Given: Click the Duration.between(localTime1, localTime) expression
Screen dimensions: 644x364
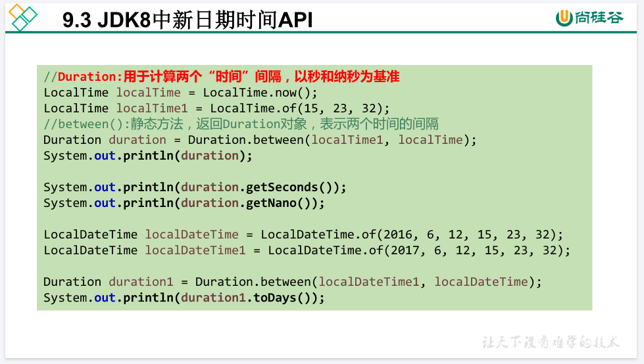Looking at the screenshot, I should tap(332, 140).
